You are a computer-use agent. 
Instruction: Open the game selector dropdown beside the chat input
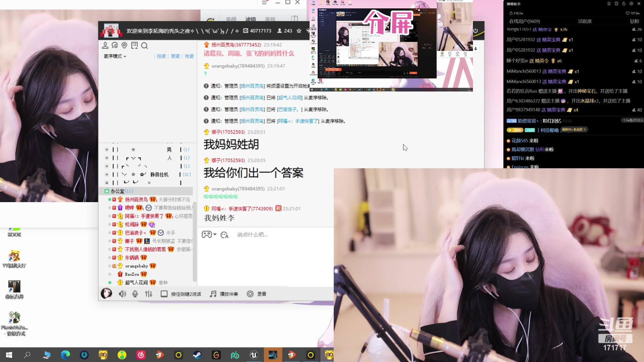tap(209, 235)
